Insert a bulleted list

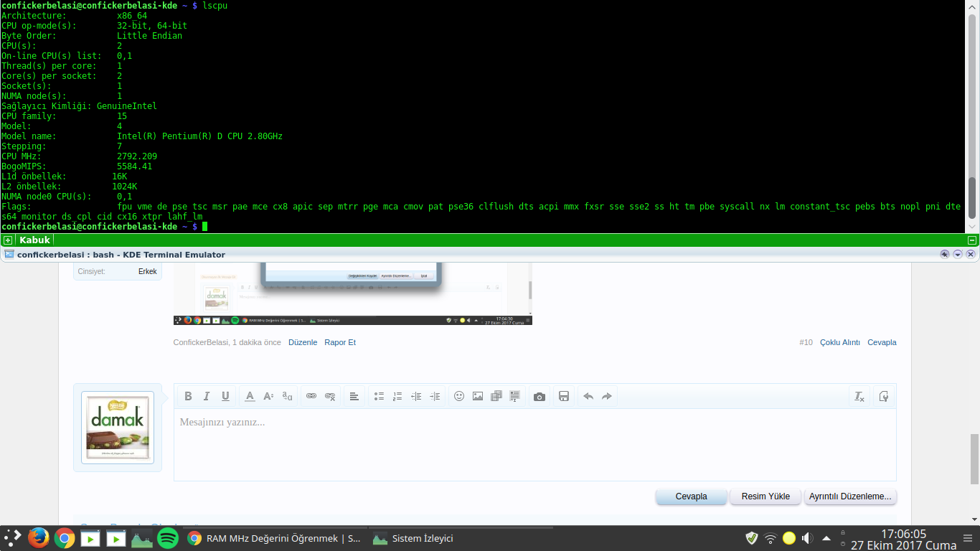379,396
